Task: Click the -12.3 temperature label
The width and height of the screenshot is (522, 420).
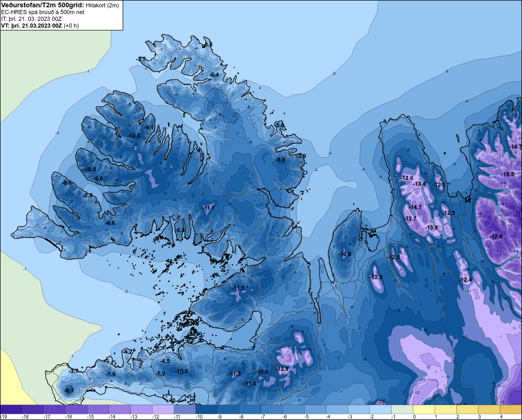Action: click(x=439, y=185)
